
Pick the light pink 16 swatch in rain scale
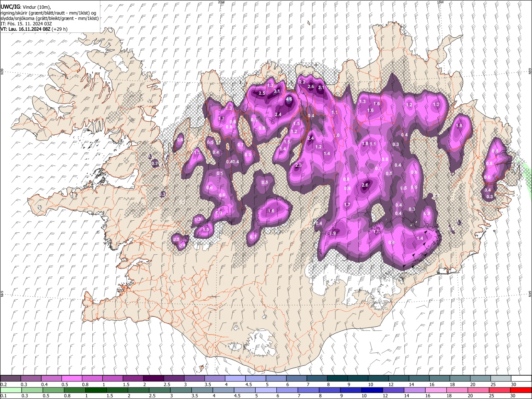[436, 390]
